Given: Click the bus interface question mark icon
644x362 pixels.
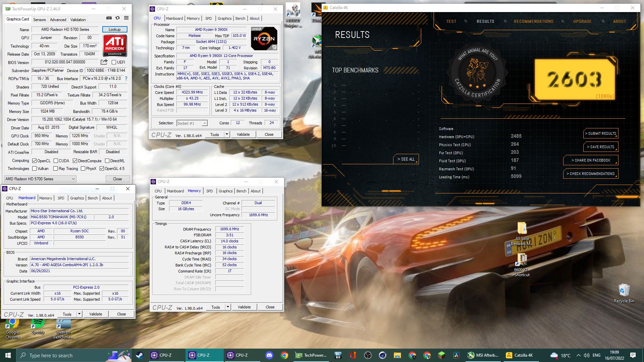Looking at the screenshot, I should coord(126,78).
